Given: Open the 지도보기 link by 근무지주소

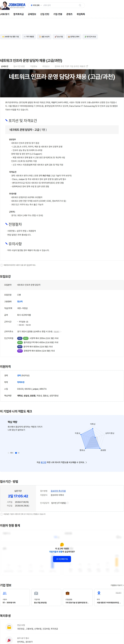Looking at the screenshot, I should [x=56, y=332].
